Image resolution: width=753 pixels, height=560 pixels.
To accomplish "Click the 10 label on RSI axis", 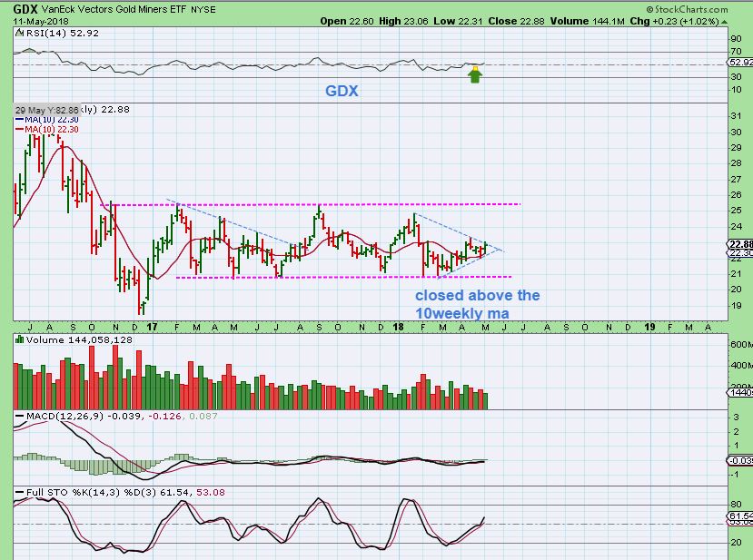I will tap(736, 89).
